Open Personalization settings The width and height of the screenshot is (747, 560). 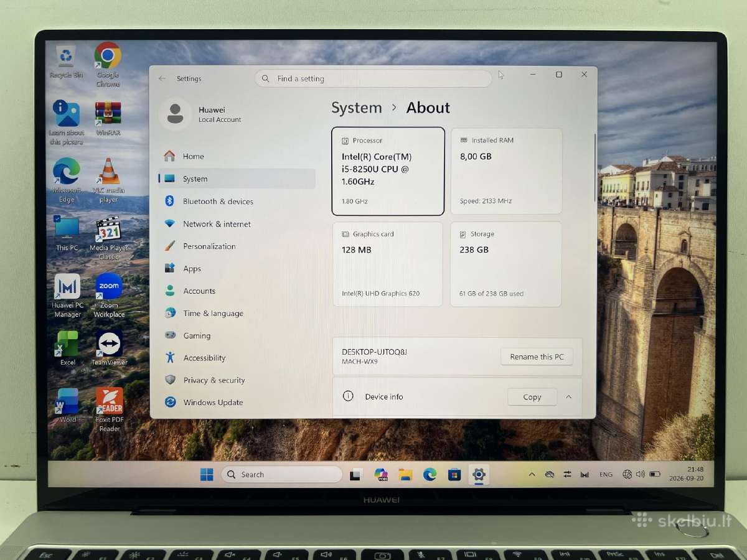coord(237,246)
